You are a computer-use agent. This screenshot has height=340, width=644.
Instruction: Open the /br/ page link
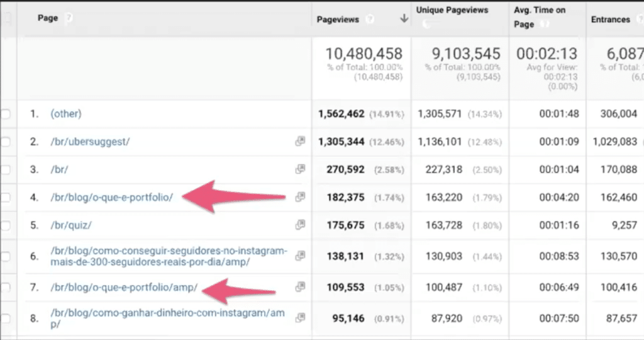coord(59,169)
